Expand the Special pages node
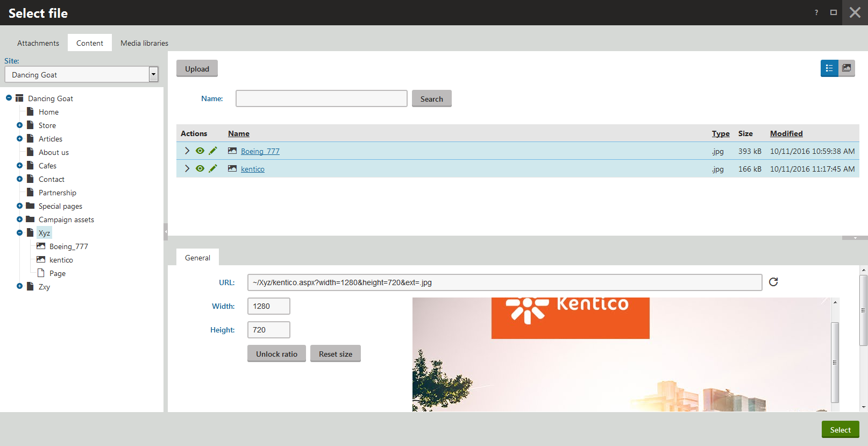Screen dimensions: 868x446 click(19, 206)
